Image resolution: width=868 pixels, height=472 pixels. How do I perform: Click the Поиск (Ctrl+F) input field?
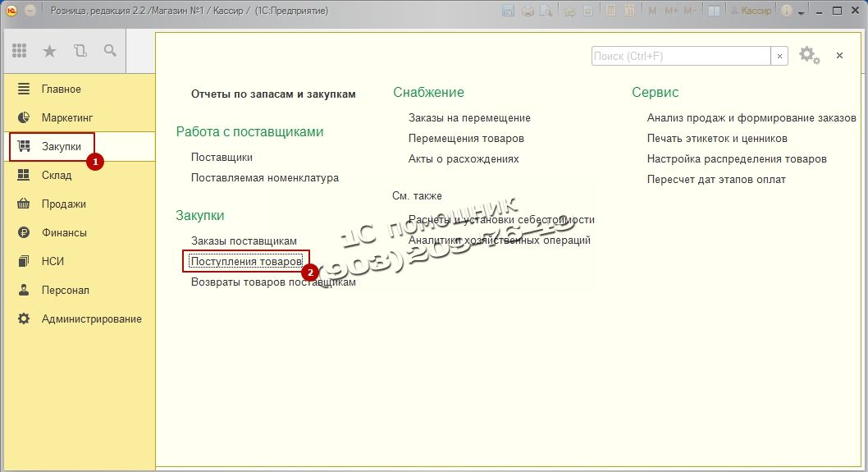tap(680, 56)
